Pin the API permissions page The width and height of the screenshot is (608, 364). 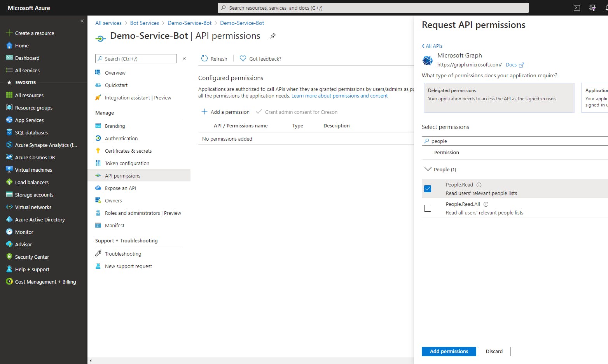[273, 36]
